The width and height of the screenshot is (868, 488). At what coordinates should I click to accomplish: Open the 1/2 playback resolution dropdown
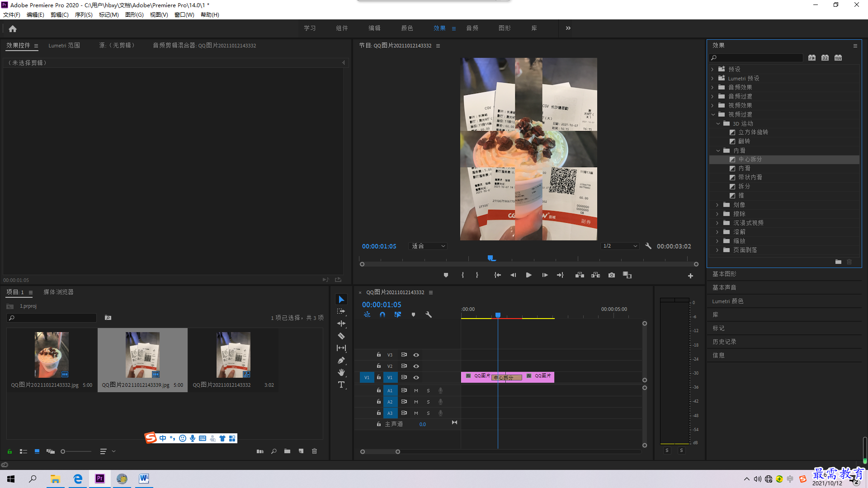coord(620,246)
